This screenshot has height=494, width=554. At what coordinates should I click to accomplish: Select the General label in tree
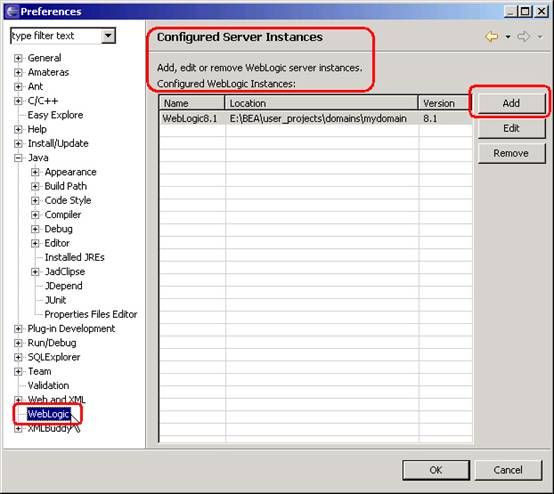pyautogui.click(x=45, y=58)
